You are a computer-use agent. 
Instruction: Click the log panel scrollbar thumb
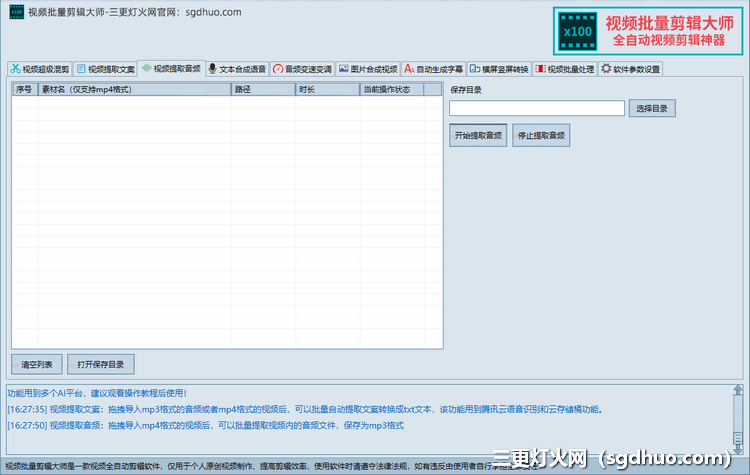pyautogui.click(x=738, y=438)
